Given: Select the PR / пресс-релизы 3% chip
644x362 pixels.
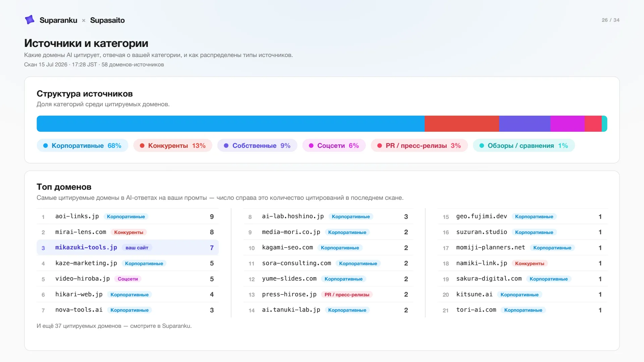Looking at the screenshot, I should point(419,145).
